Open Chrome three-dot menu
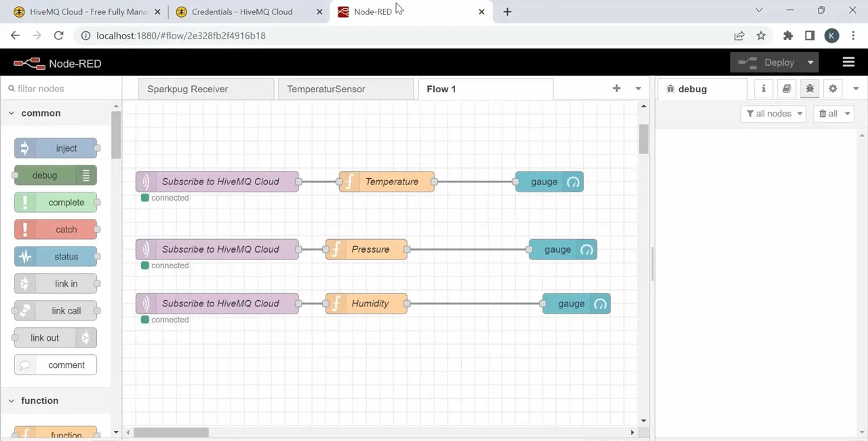Viewport: 868px width, 441px height. click(x=854, y=35)
